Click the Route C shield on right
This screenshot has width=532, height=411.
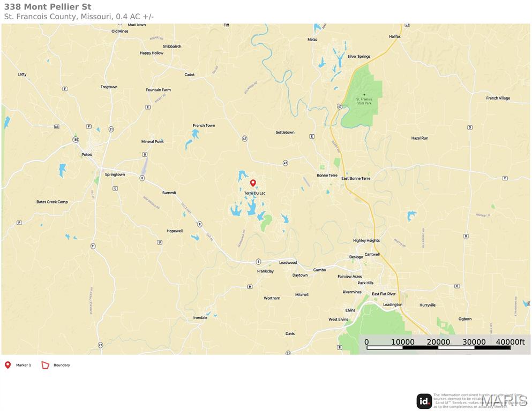pyautogui.click(x=505, y=178)
